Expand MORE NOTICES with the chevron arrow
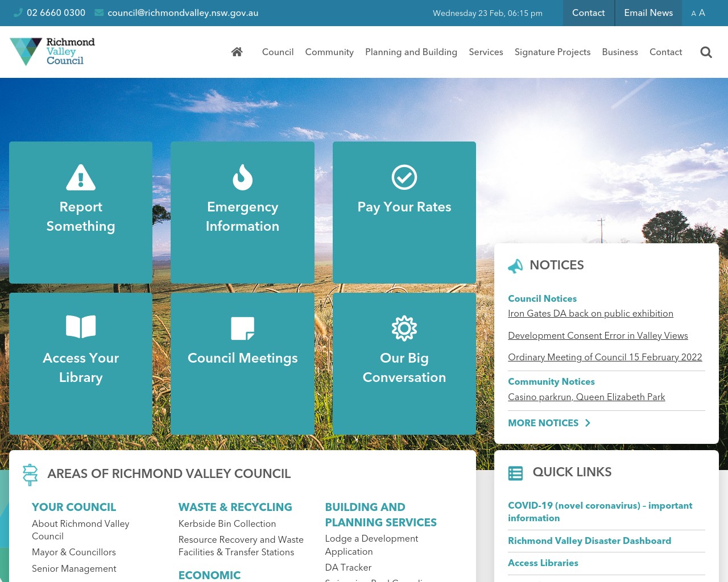Viewport: 728px width, 582px height. point(588,423)
